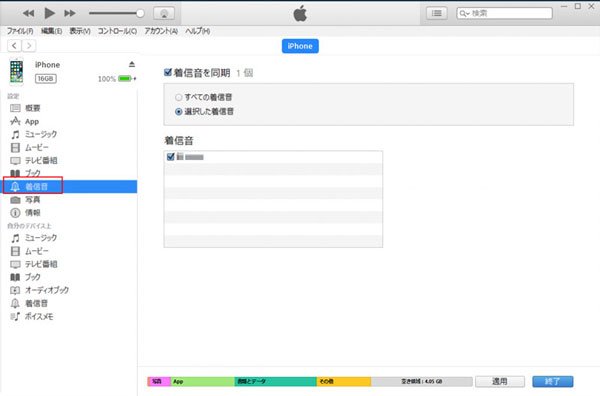600x396 pixels.
Task: Click the 空き領域 4.05 GB segment
Action: (x=422, y=381)
